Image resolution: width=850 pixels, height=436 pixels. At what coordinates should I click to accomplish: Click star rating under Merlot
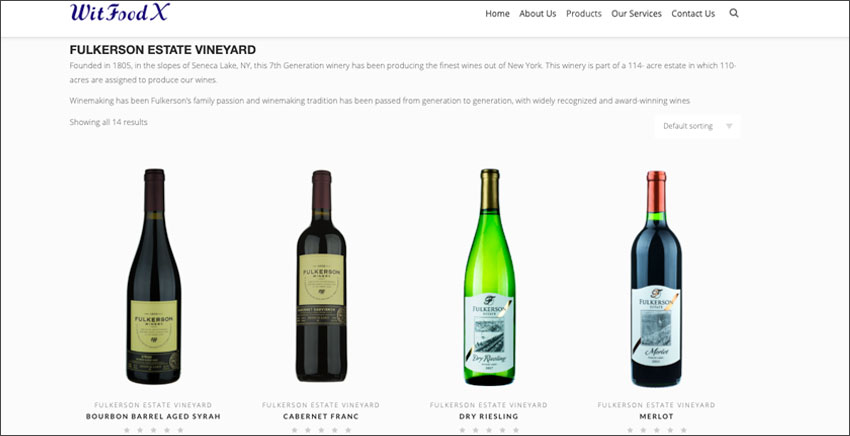pyautogui.click(x=656, y=430)
